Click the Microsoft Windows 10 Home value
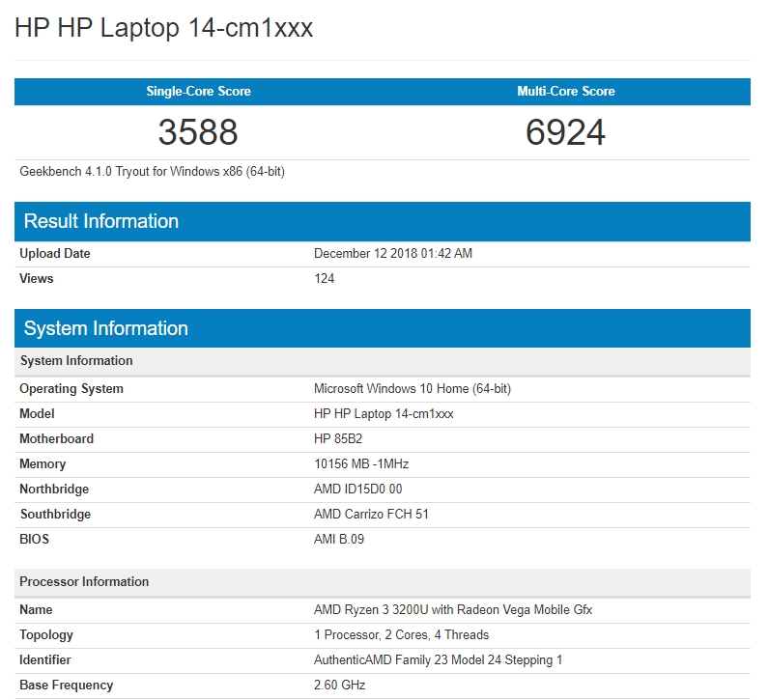This screenshot has height=700, width=769. 413,389
